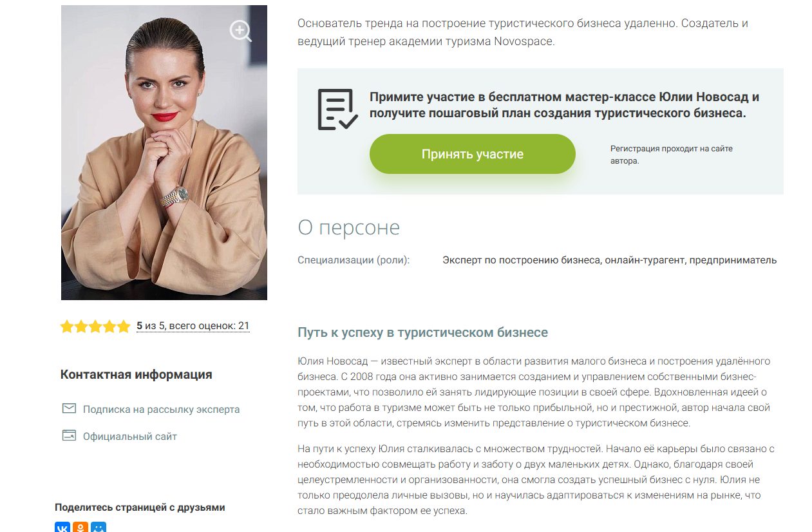The image size is (812, 532).
Task: Click the Контактная информация heading
Action: pyautogui.click(x=136, y=374)
